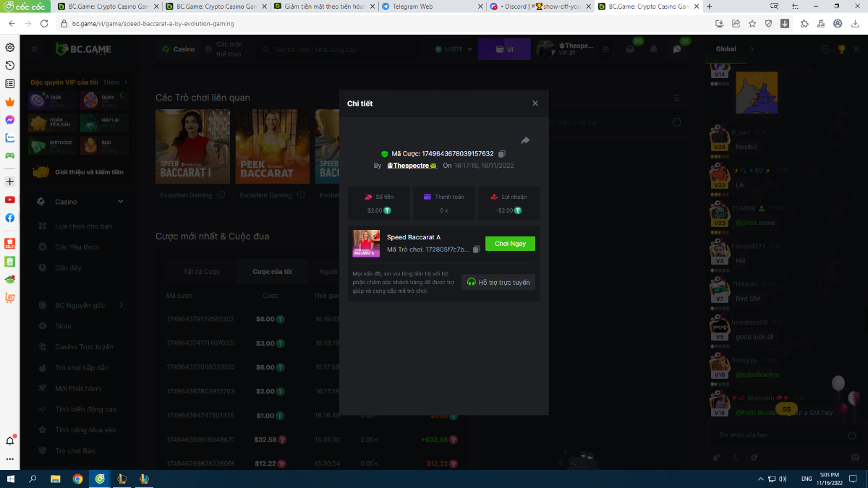
Task: Open Facebook from the browser sidebar
Action: point(10,218)
